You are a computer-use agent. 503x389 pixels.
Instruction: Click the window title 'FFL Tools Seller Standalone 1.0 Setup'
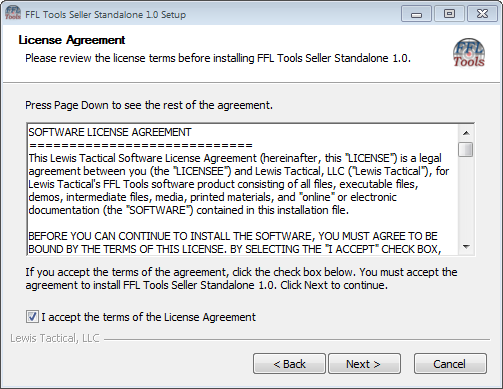click(105, 15)
